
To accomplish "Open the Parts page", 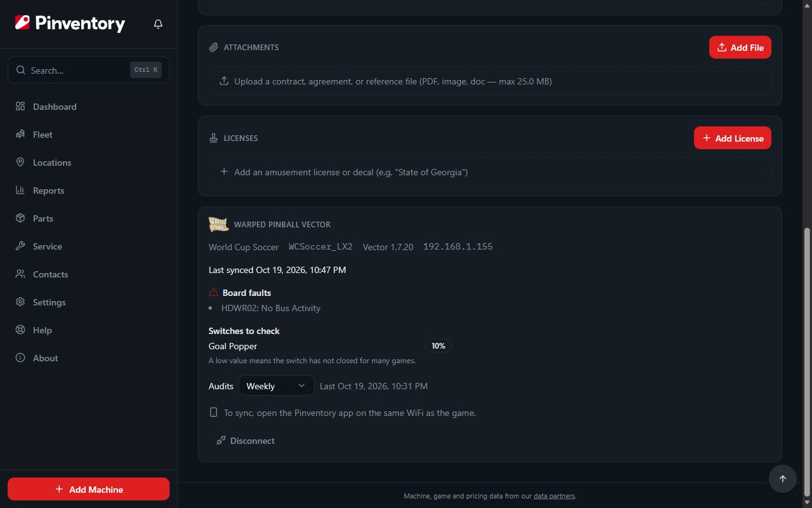I will pyautogui.click(x=88, y=218).
